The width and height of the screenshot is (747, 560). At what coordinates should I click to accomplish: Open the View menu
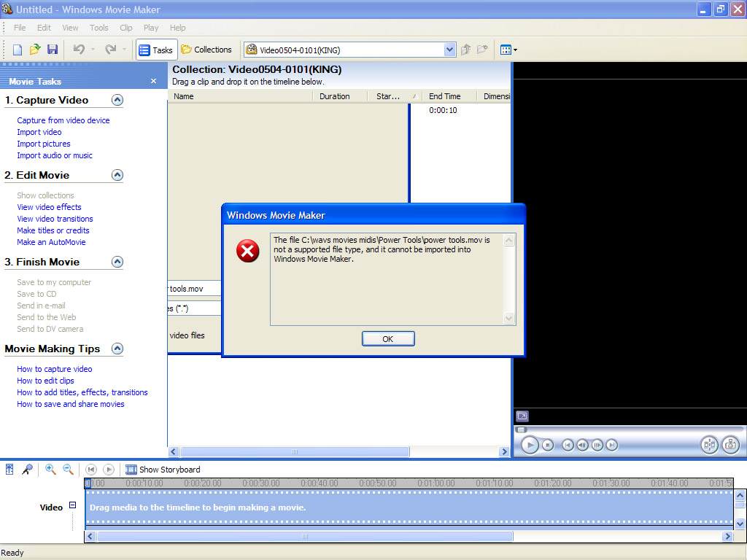70,28
